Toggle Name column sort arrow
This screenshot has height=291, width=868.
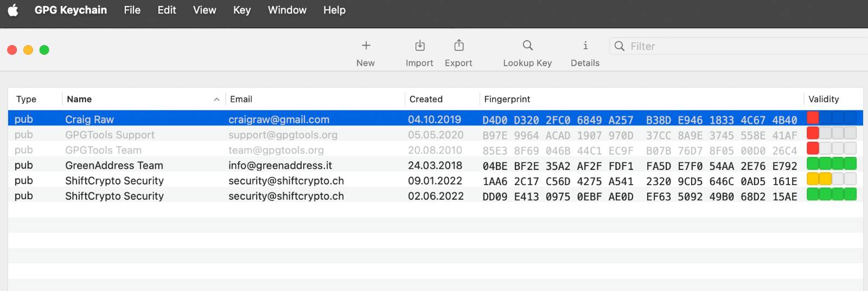coord(216,99)
